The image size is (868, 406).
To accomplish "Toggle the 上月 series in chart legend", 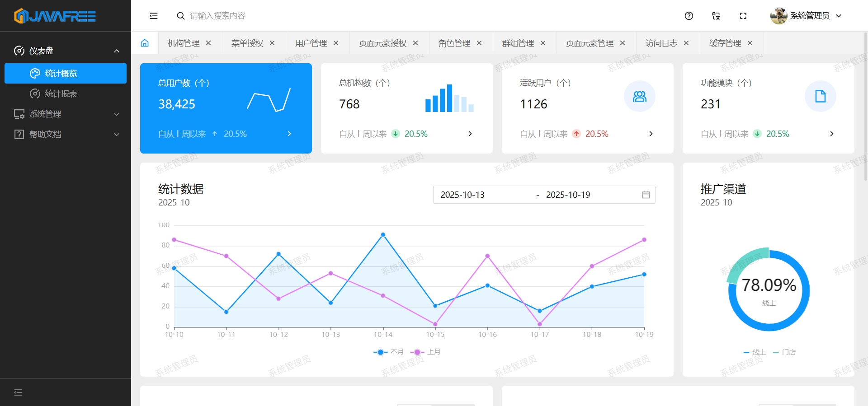I will [x=426, y=352].
